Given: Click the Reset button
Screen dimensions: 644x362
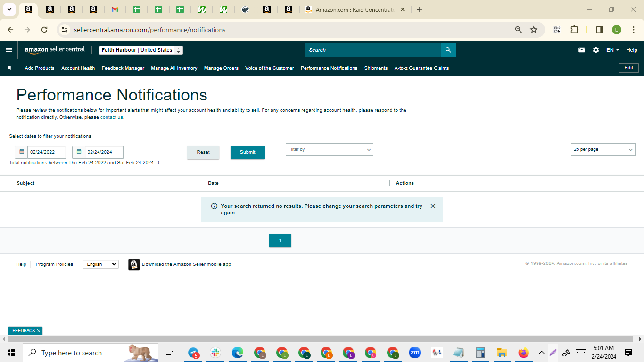Looking at the screenshot, I should tap(203, 152).
